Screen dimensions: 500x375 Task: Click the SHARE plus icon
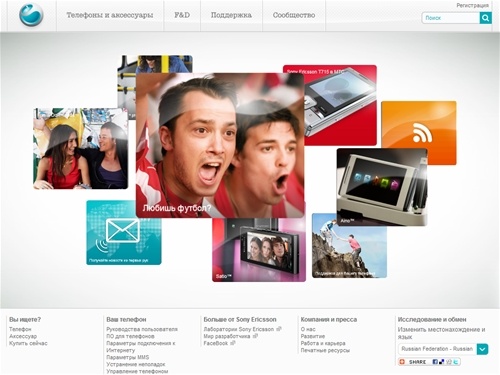click(x=402, y=362)
